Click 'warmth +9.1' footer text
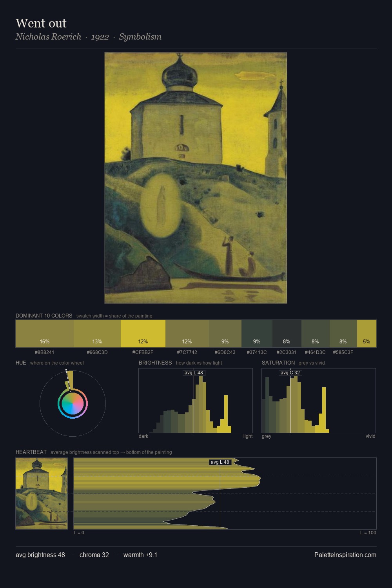The width and height of the screenshot is (392, 588). (x=140, y=555)
